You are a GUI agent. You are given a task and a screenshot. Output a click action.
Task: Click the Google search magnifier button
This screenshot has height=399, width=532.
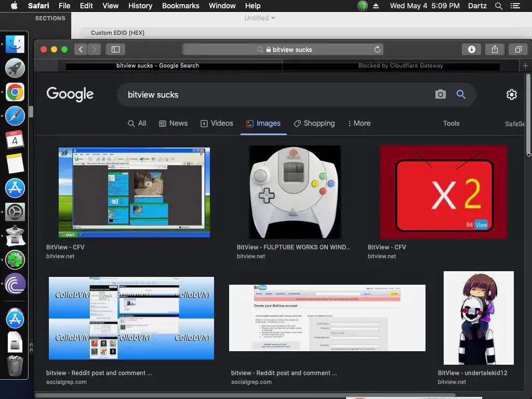click(x=461, y=95)
